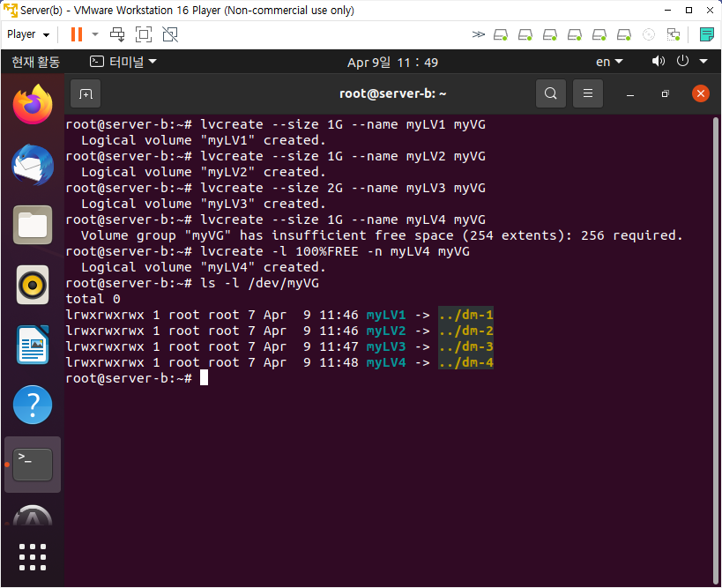
Task: Click the myLV1 symlink entry
Action: pyautogui.click(x=386, y=315)
